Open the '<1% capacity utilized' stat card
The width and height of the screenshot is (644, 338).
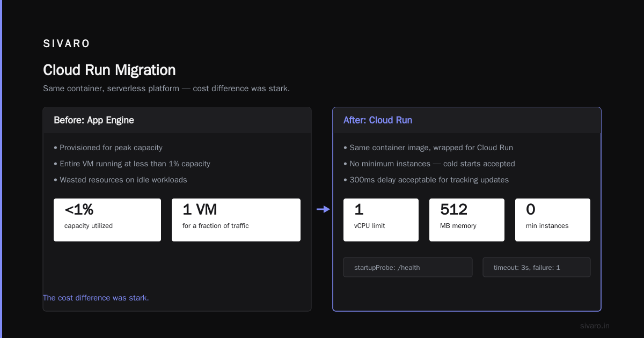coord(107,220)
